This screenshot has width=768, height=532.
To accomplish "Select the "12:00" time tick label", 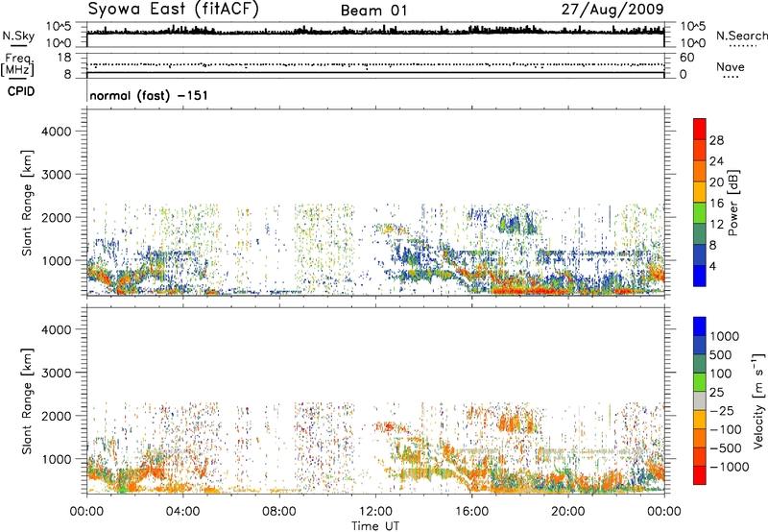I will click(375, 512).
